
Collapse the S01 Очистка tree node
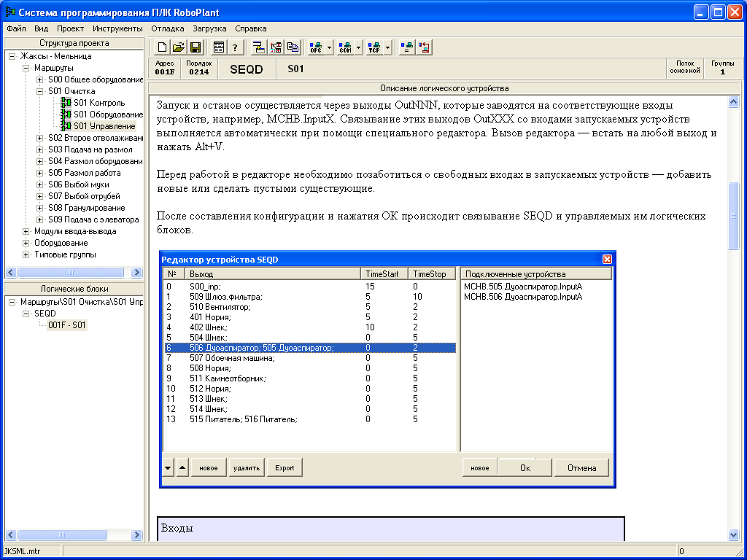point(40,91)
